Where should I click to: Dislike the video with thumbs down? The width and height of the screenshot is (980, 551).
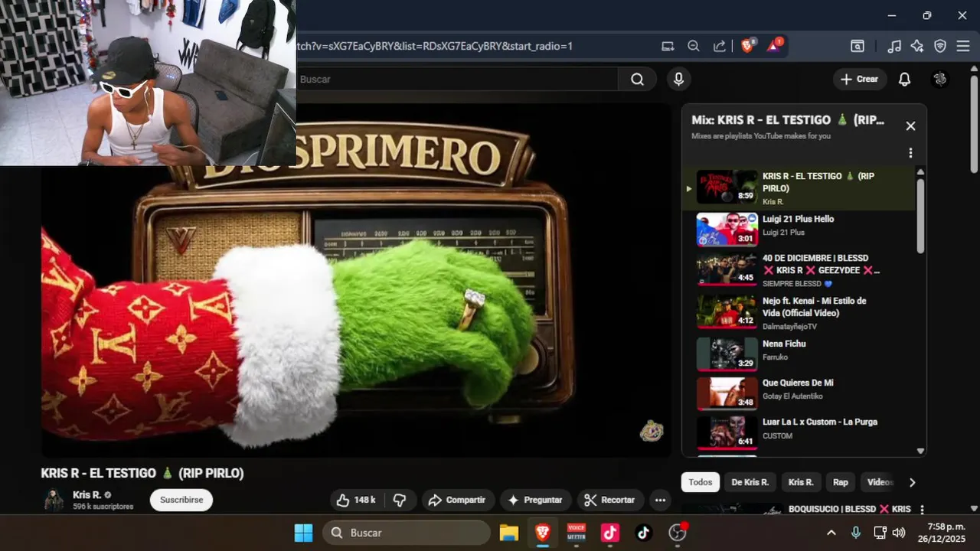pyautogui.click(x=400, y=500)
